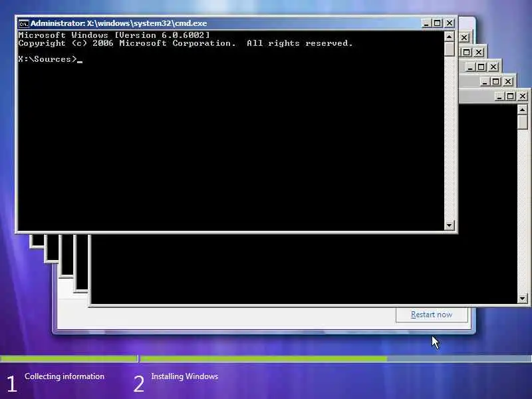Maximize the fifth stacked cmd window
This screenshot has width=532, height=399.
click(496, 81)
